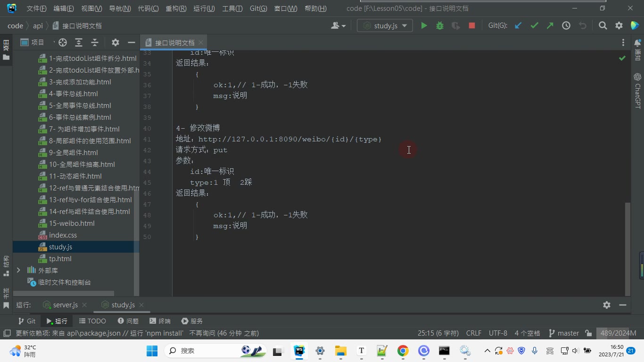644x362 pixels.
Task: Switch to the server.js run tab
Action: [65, 305]
